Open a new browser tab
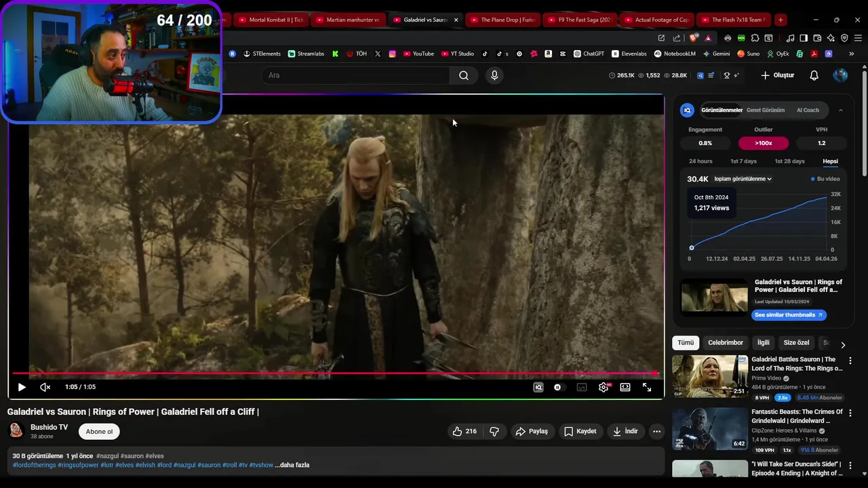 tap(781, 20)
